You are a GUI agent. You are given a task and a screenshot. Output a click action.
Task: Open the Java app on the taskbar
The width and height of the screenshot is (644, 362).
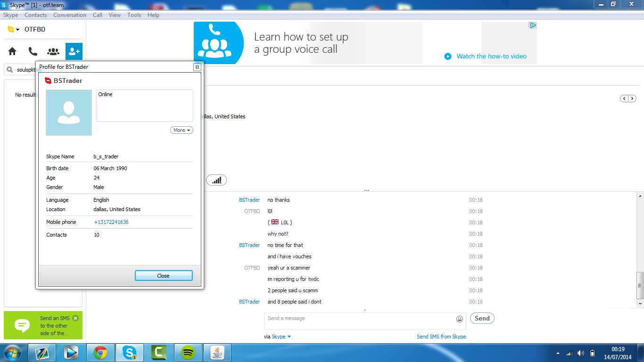click(x=217, y=353)
